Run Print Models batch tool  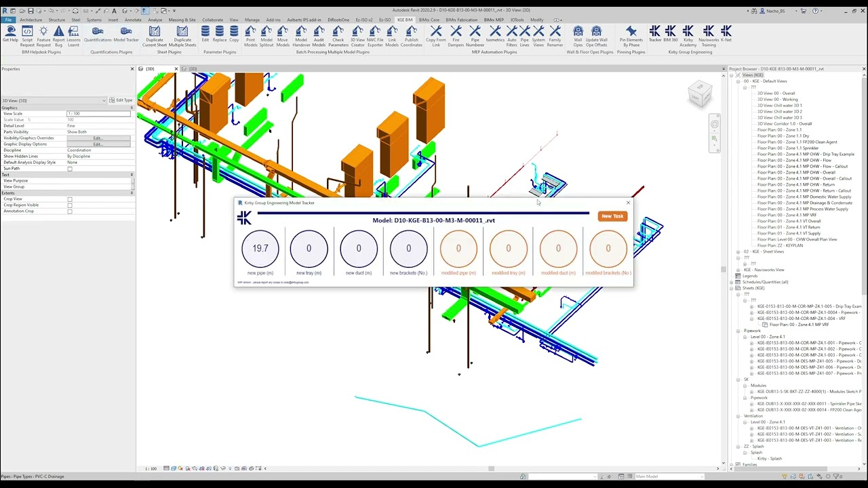(251, 37)
